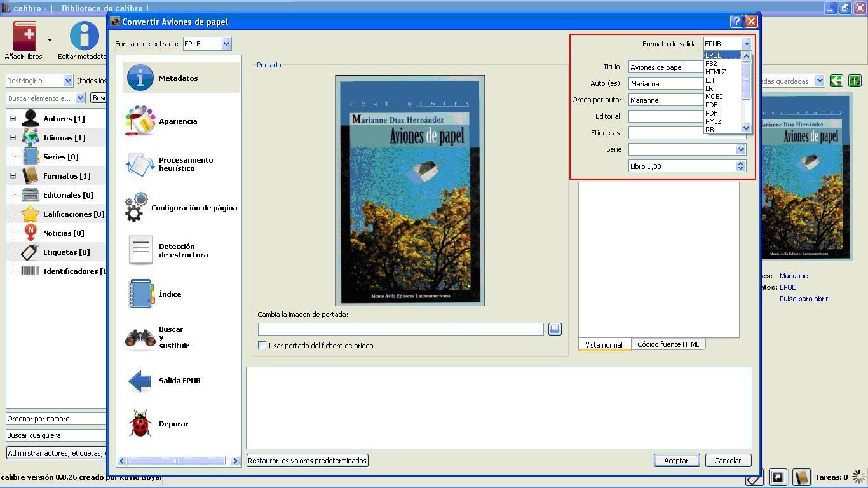Choose PMLZ in output format list
868x488 pixels.
(x=722, y=121)
